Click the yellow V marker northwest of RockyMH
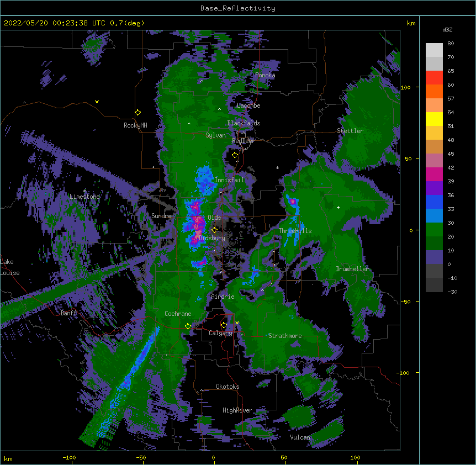476x465 pixels. [x=97, y=102]
